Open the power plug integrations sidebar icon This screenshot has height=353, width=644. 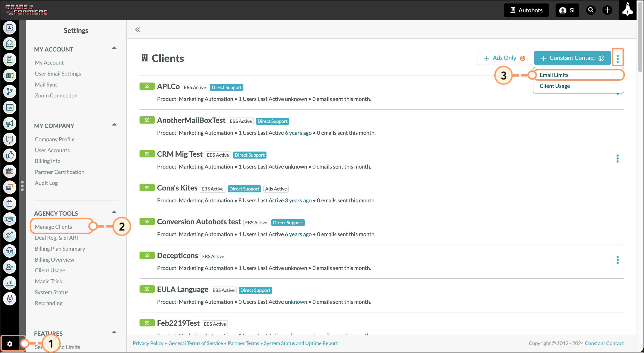click(10, 299)
